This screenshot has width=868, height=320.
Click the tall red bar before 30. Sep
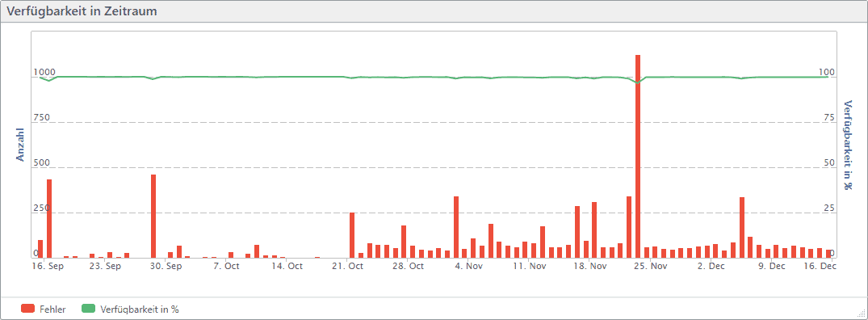[x=153, y=216]
